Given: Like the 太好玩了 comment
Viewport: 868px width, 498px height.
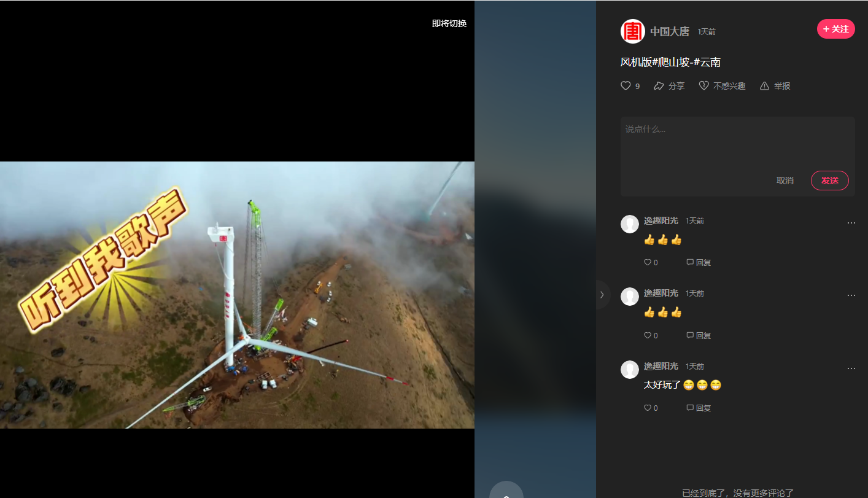Looking at the screenshot, I should click(x=648, y=408).
